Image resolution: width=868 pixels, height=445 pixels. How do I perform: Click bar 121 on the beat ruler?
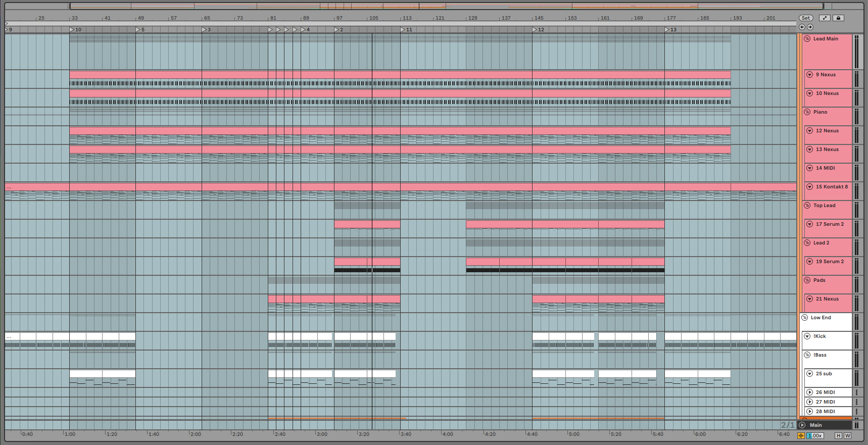440,18
